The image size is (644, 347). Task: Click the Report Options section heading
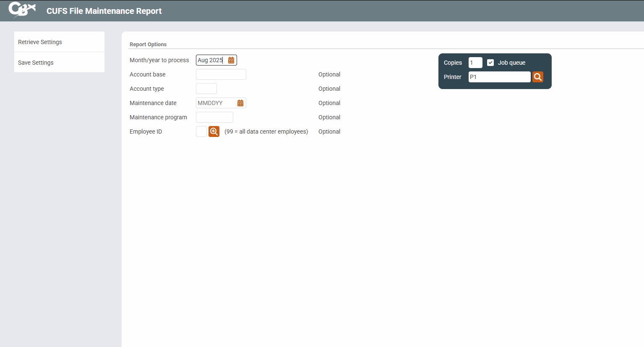148,45
